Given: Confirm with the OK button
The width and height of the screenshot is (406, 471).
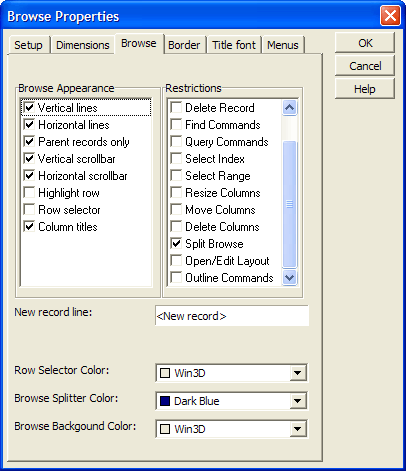Looking at the screenshot, I should coord(365,43).
